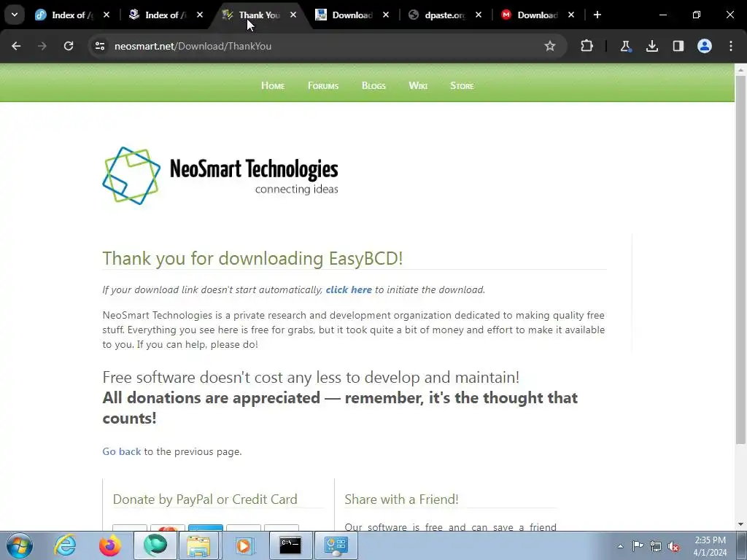Open the tab search dropdown arrow
Viewport: 747px width, 560px height.
15,15
